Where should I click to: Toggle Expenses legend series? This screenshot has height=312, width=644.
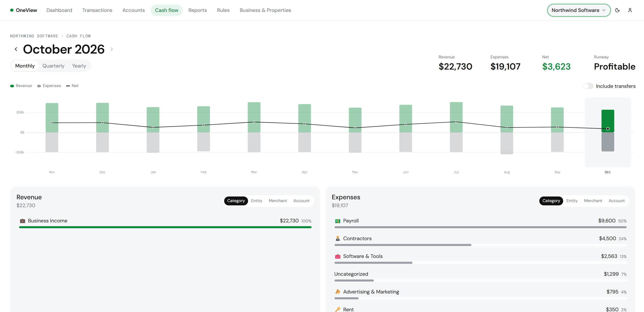click(x=49, y=86)
